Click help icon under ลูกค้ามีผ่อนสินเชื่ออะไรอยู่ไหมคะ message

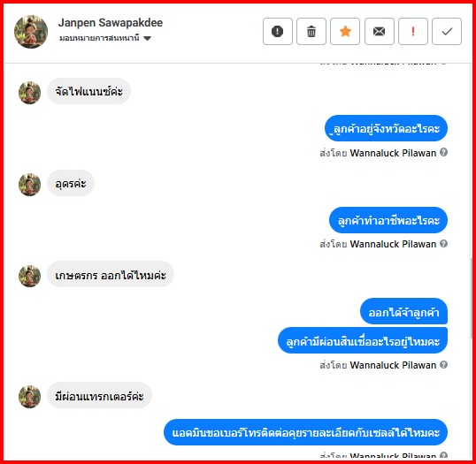443,364
